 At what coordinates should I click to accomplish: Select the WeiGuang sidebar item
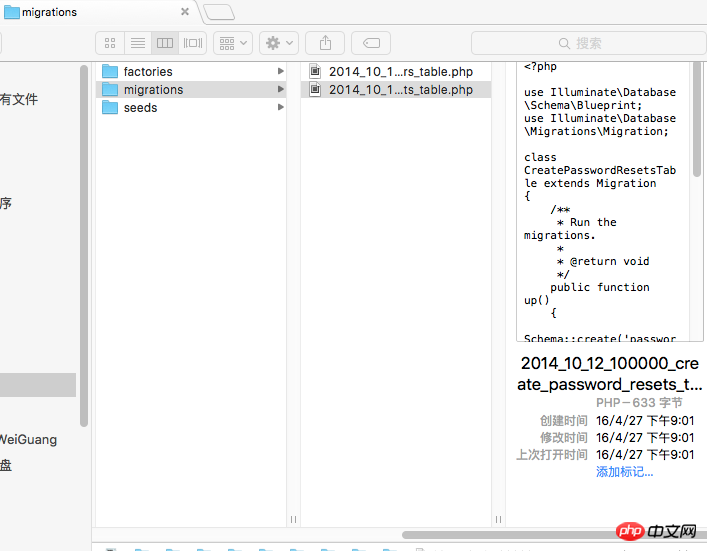pos(29,439)
